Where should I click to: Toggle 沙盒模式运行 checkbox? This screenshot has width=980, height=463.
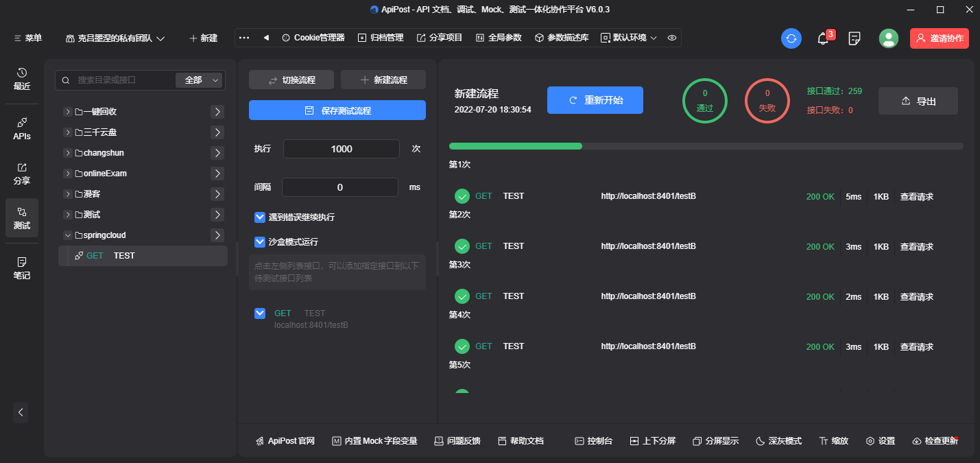coord(260,242)
